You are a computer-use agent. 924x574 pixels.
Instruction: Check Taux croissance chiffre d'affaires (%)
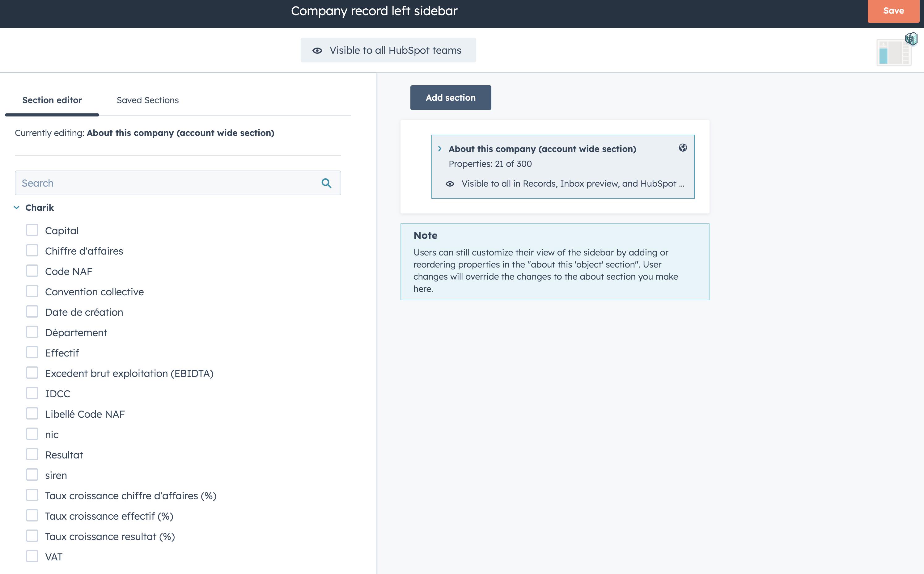pos(32,496)
